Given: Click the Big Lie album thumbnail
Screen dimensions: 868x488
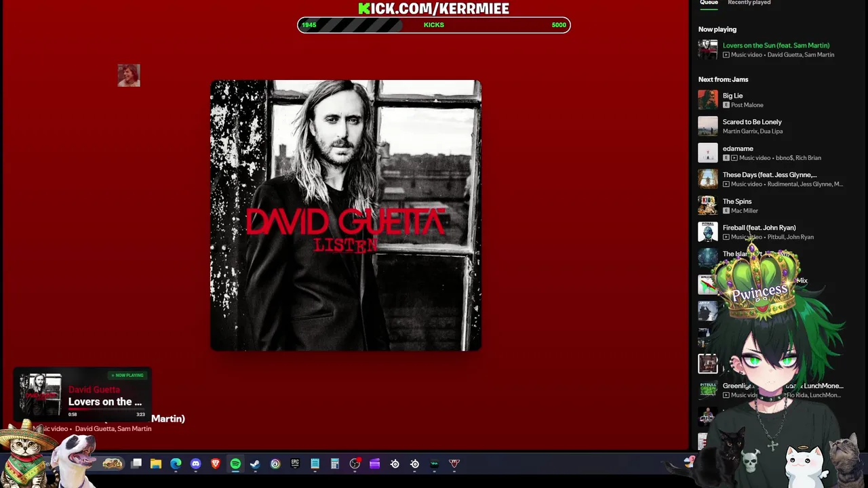Looking at the screenshot, I should (x=708, y=100).
